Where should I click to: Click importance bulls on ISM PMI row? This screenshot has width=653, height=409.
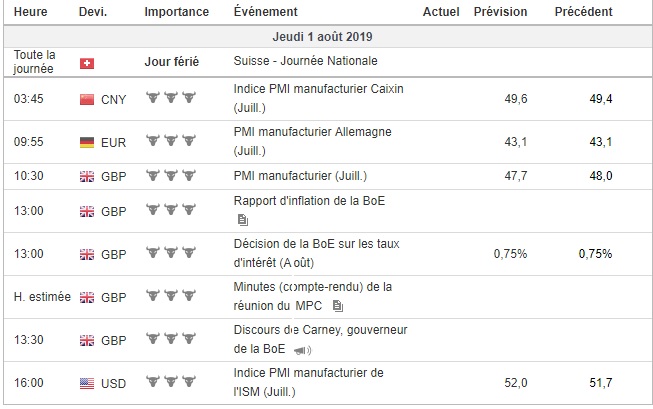coord(167,382)
